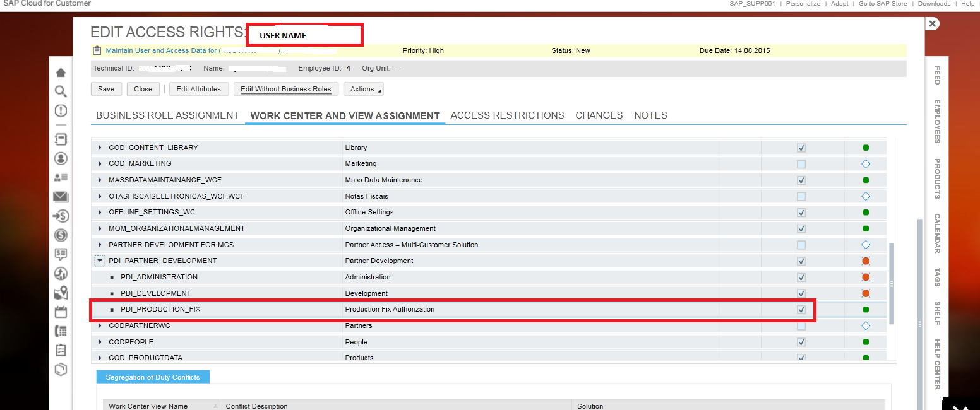Image resolution: width=980 pixels, height=410 pixels.
Task: Open the Access Restrictions tab
Action: [507, 115]
